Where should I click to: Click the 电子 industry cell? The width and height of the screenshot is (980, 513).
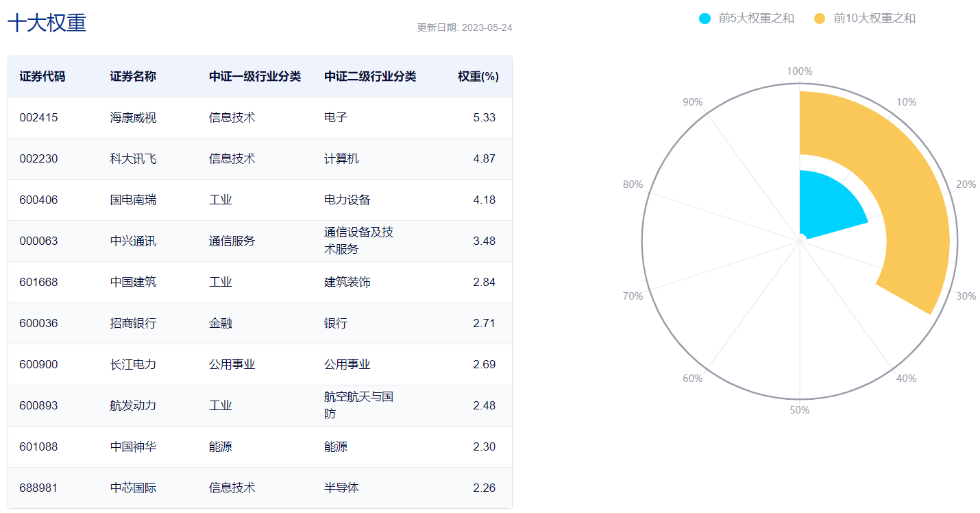[x=335, y=118]
